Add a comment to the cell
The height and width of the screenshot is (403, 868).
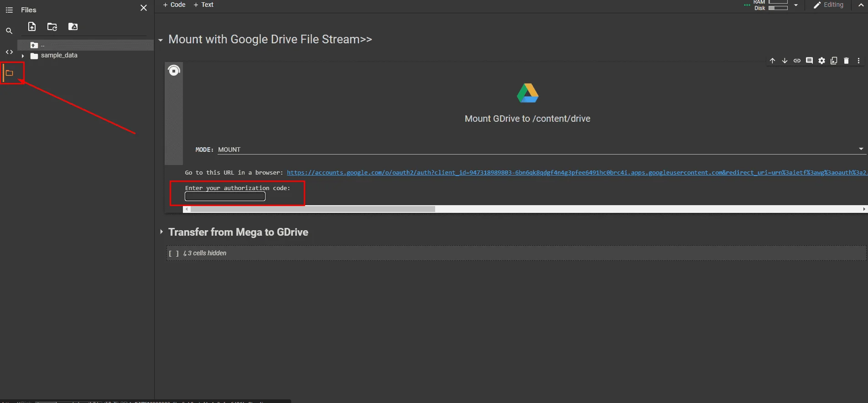809,61
